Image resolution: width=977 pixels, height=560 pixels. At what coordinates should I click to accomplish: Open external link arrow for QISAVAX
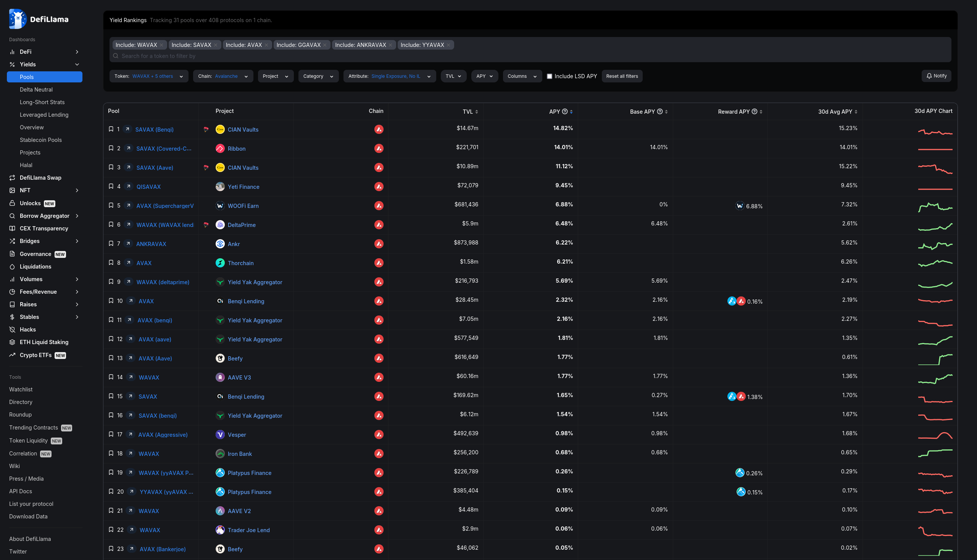(129, 187)
